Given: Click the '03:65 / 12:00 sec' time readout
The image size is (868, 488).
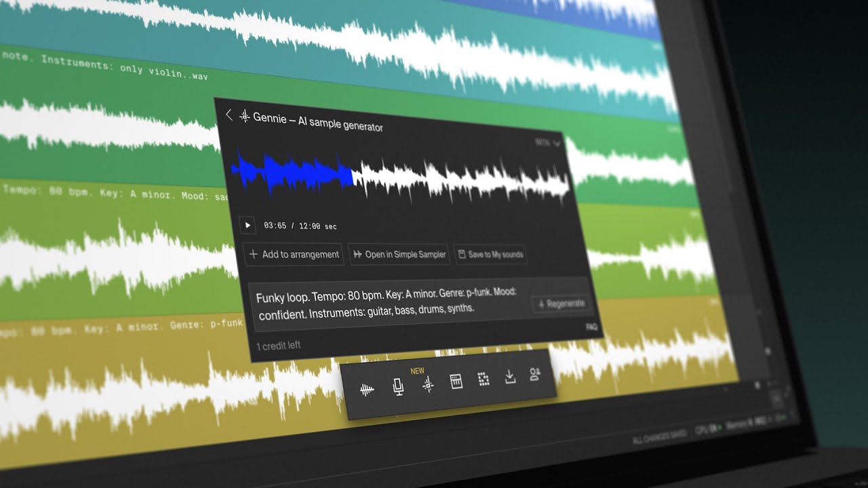Looking at the screenshot, I should (x=300, y=226).
